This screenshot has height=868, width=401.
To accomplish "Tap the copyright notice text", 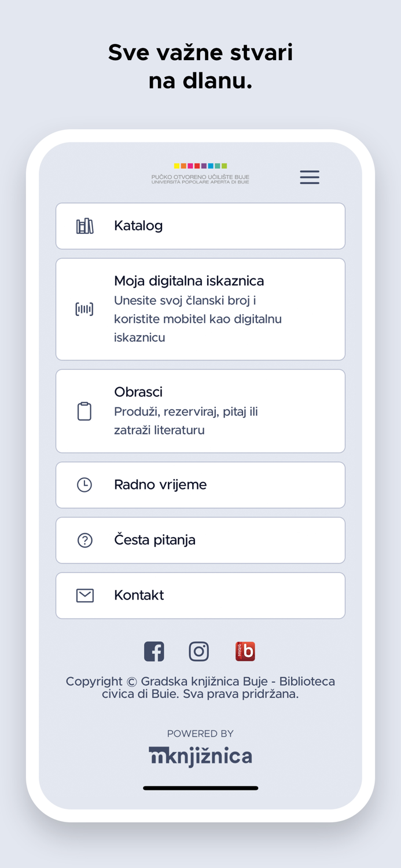I will tap(200, 687).
